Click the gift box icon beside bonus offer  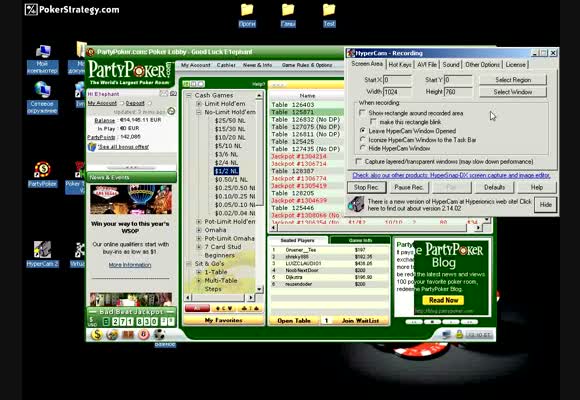(x=92, y=147)
